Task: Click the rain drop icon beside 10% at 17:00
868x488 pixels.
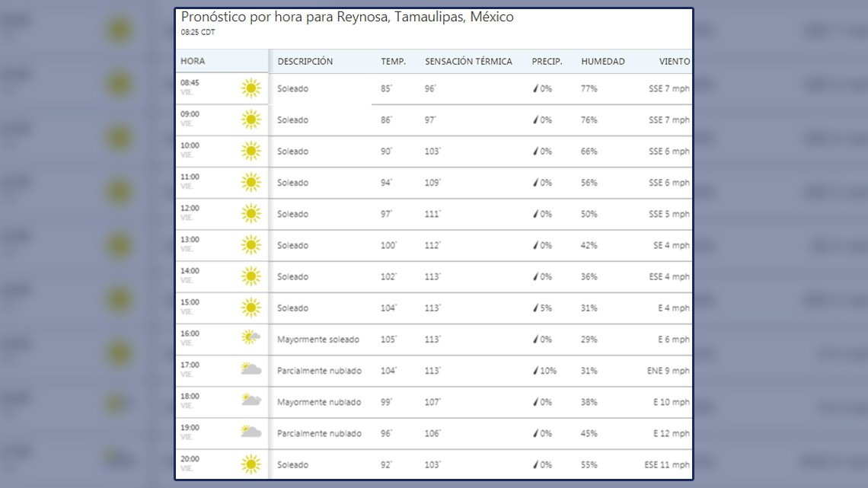Action: pyautogui.click(x=535, y=370)
